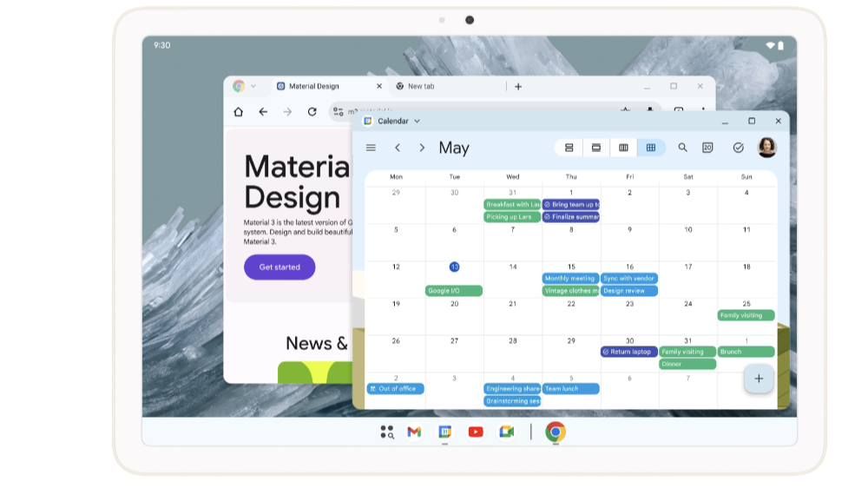Open the Sync with vendor event
Screen dimensions: 868x488
pyautogui.click(x=629, y=279)
